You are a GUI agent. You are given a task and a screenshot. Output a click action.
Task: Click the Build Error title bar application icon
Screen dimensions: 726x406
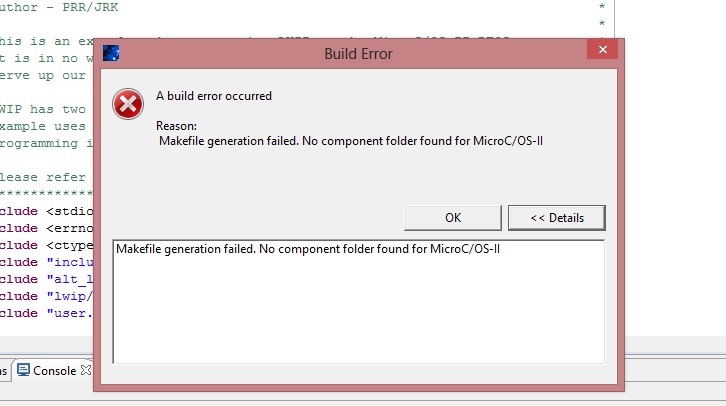pyautogui.click(x=112, y=53)
